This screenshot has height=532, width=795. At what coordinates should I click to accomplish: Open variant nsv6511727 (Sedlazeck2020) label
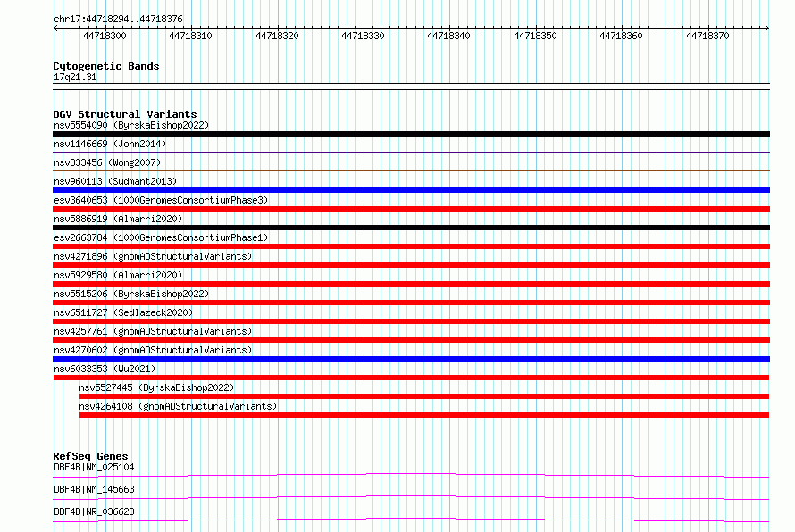(x=123, y=312)
